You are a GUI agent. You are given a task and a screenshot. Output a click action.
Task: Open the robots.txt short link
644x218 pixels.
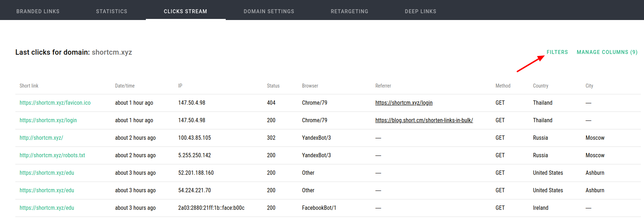pyautogui.click(x=52, y=155)
